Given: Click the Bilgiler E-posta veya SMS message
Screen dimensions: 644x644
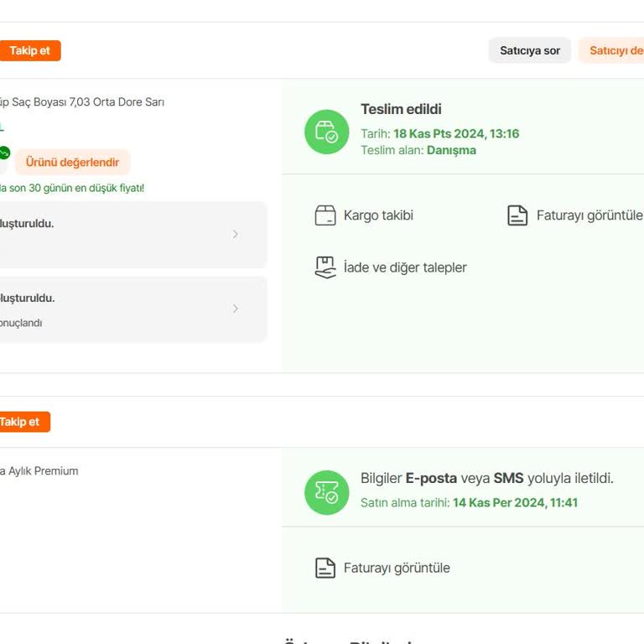Looking at the screenshot, I should click(x=486, y=478).
